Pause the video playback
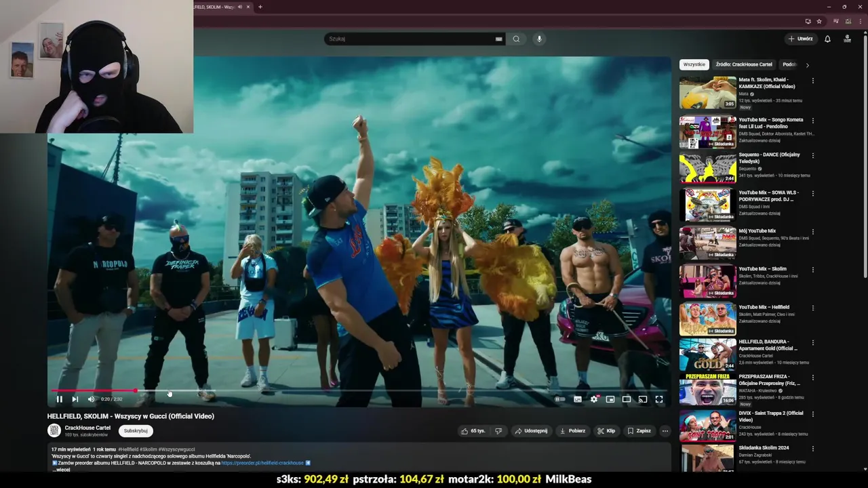The height and width of the screenshot is (488, 868). pyautogui.click(x=59, y=399)
